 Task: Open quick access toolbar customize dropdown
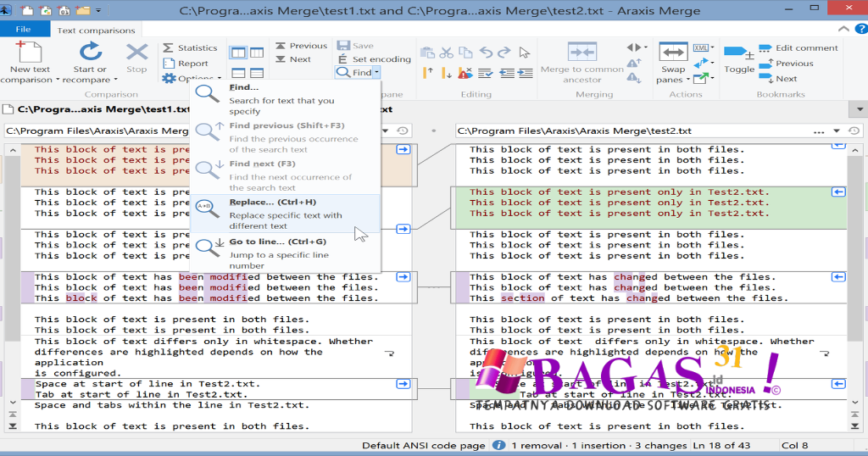(98, 10)
